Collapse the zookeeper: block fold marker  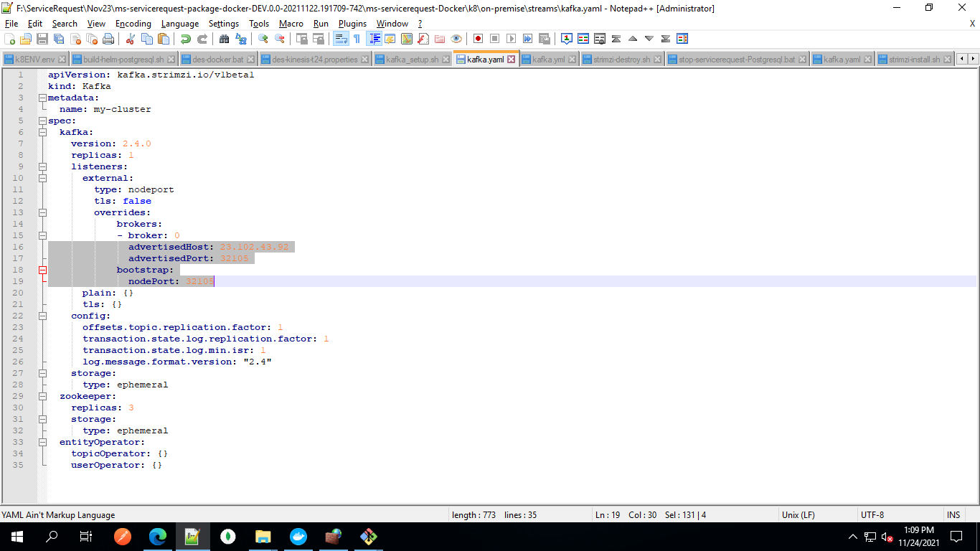[42, 396]
